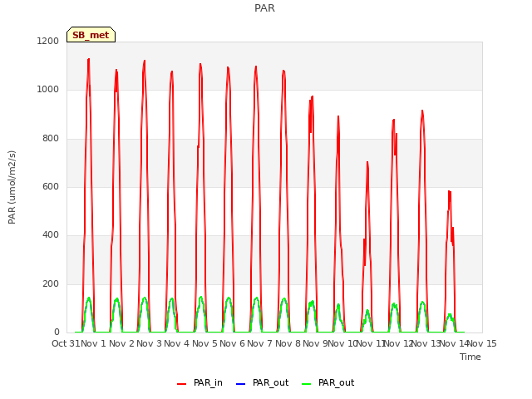The height and width of the screenshot is (399, 532).
Task: Click the 400 y-axis tick label
Action: pos(51,235)
